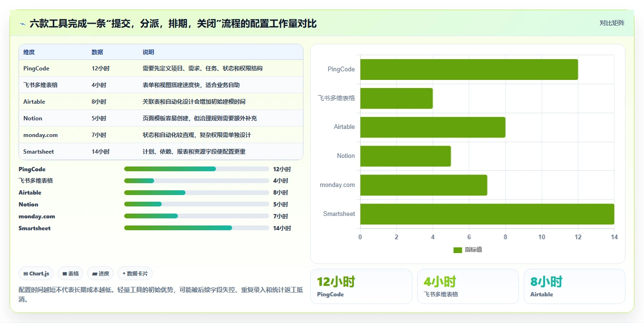This screenshot has height=323, width=644.
Task: Click the monday.com progress bar
Action: (x=196, y=216)
